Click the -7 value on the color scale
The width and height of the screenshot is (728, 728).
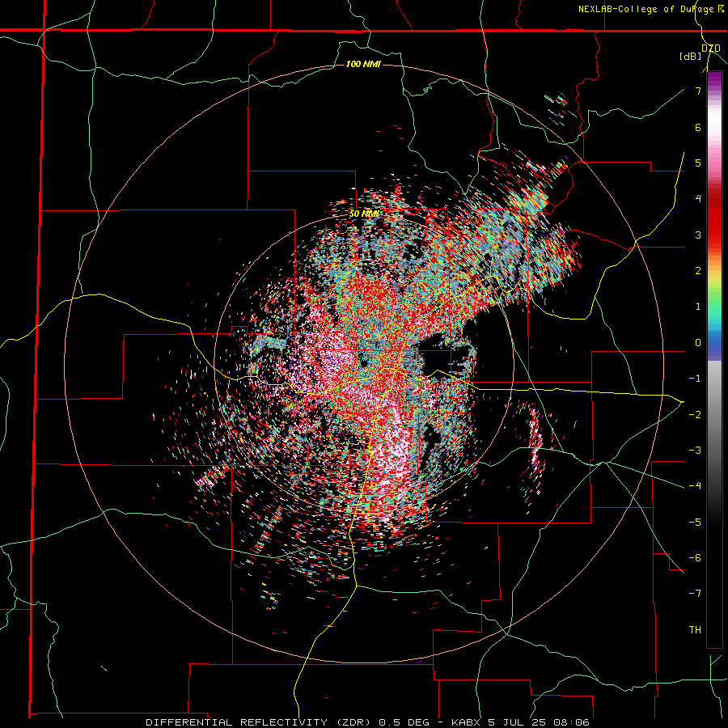click(x=695, y=594)
